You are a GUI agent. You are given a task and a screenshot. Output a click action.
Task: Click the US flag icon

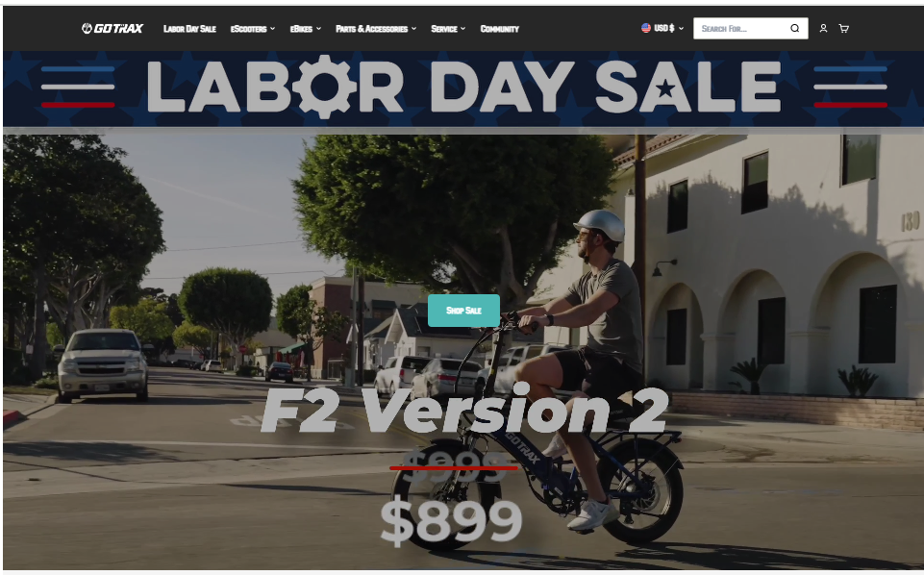[646, 28]
